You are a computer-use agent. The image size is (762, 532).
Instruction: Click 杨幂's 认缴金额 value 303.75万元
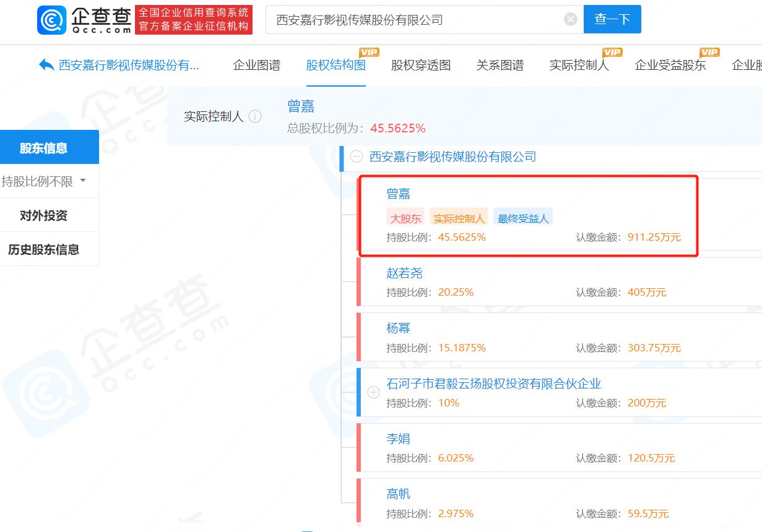pyautogui.click(x=654, y=348)
